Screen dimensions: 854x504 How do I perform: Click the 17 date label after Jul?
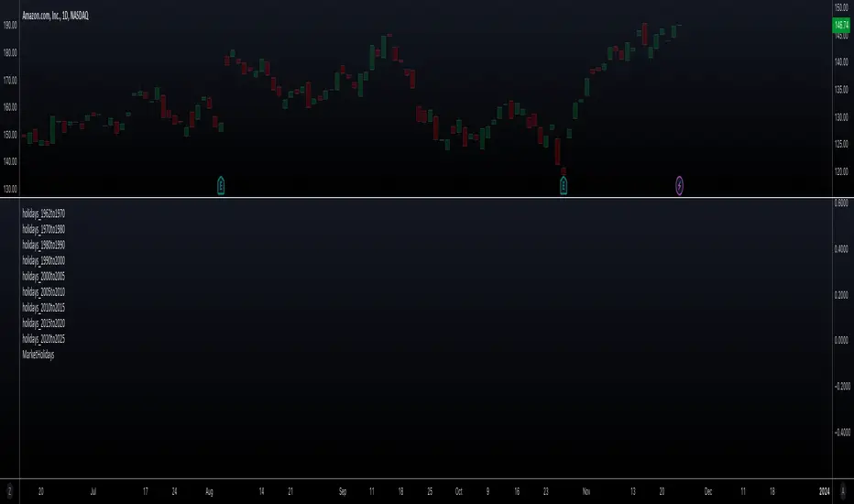tap(146, 491)
